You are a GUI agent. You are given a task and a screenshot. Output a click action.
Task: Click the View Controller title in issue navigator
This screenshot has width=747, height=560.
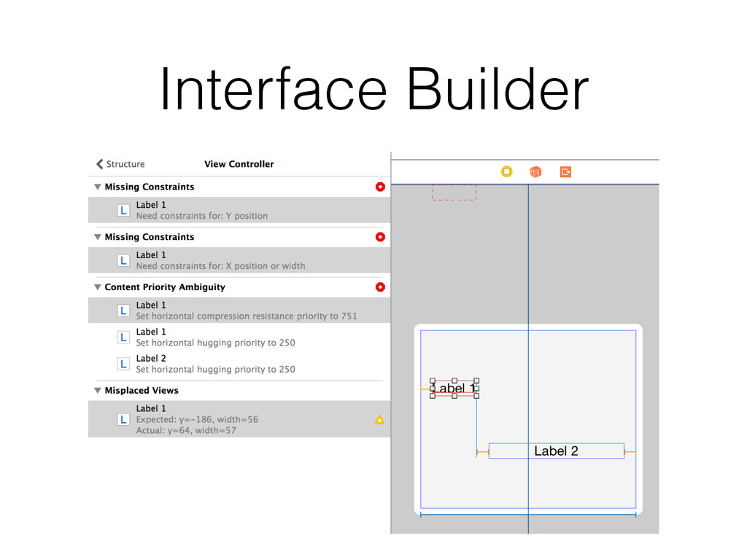tap(239, 164)
